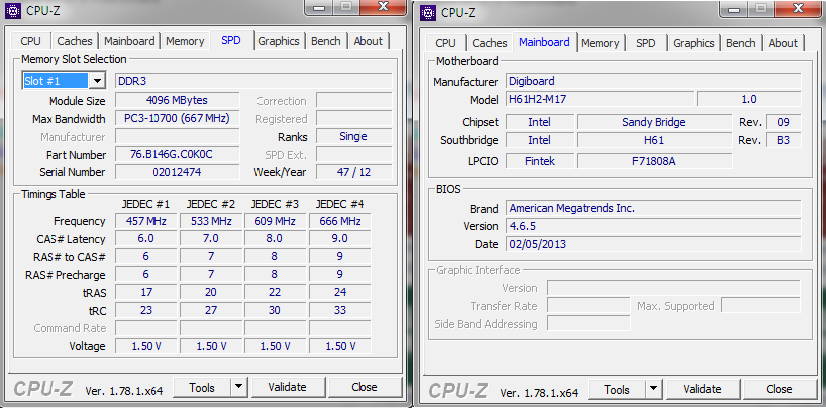The width and height of the screenshot is (826, 408).
Task: Click the DDR3 memory type field
Action: [253, 81]
